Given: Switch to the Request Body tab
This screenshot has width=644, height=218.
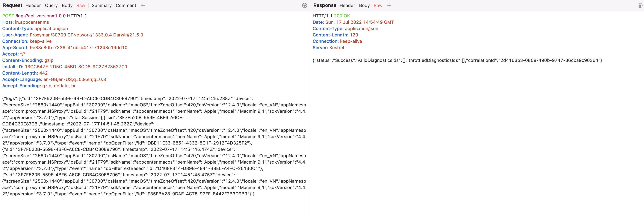Looking at the screenshot, I should (67, 5).
